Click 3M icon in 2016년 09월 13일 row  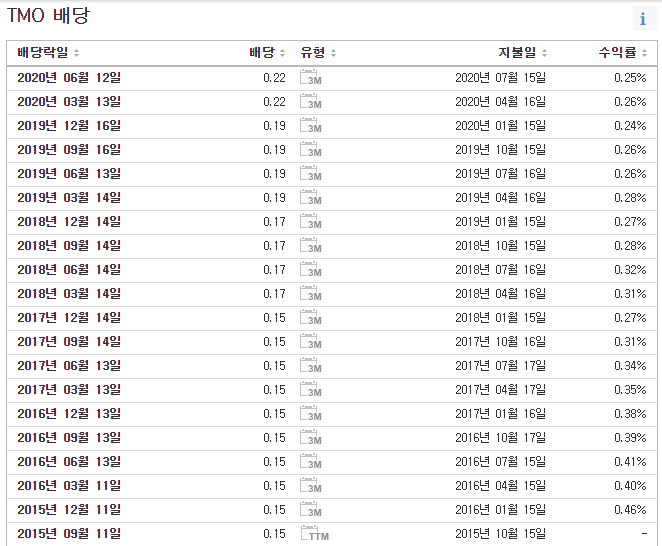pyautogui.click(x=311, y=439)
